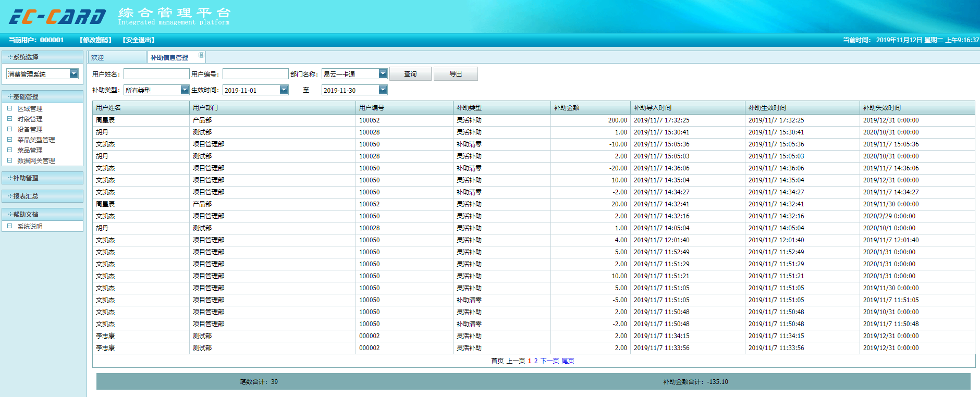The width and height of the screenshot is (980, 397).
Task: Open the 补助类型 dropdown showing 所有类型
Action: (x=185, y=90)
